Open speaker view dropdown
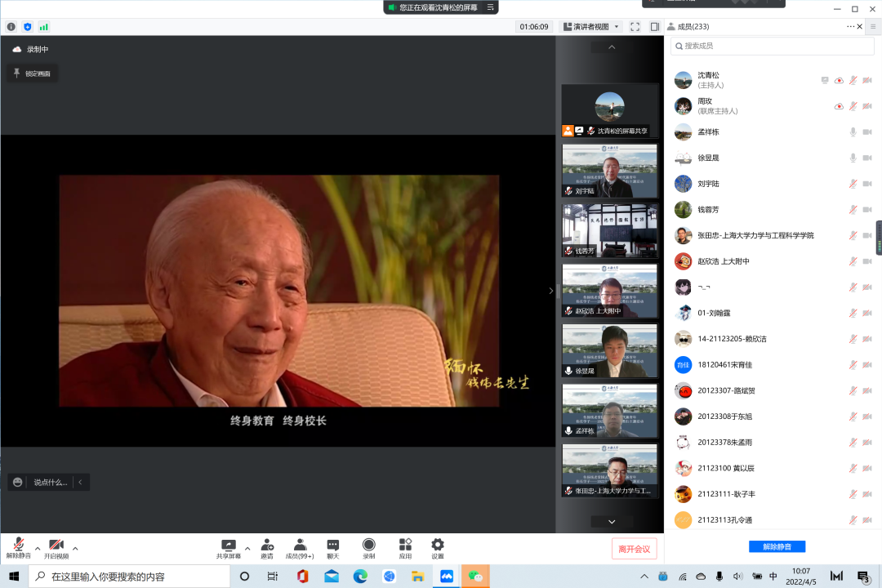Screen dimensions: 882x588 [591, 26]
